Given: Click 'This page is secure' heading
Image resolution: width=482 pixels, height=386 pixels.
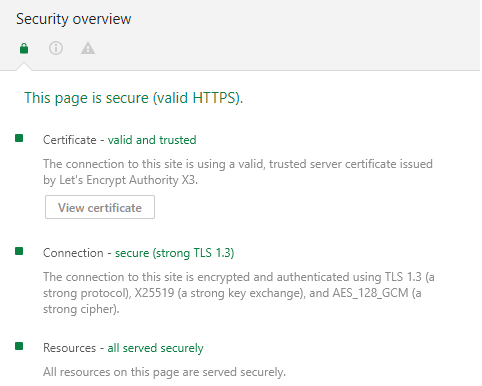Looking at the screenshot, I should tap(134, 98).
